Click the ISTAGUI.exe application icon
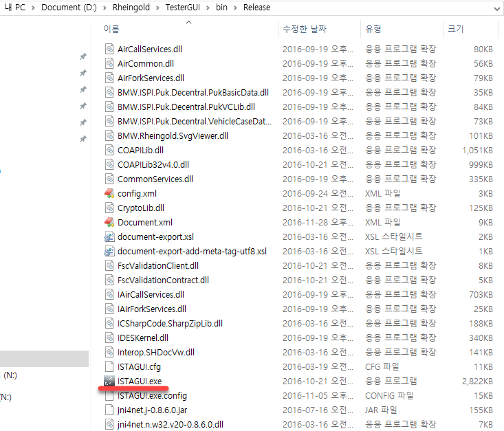Image resolution: width=504 pixels, height=431 pixels. coord(109,381)
